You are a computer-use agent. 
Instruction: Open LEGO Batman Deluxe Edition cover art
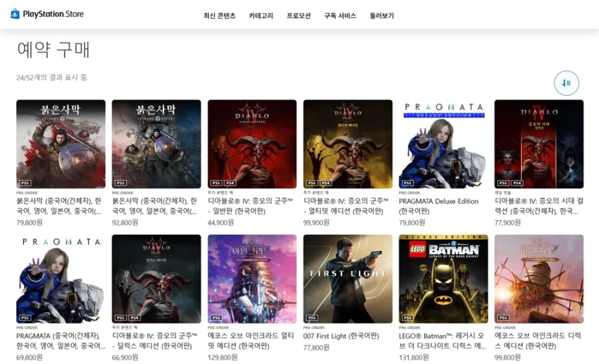pos(443,278)
